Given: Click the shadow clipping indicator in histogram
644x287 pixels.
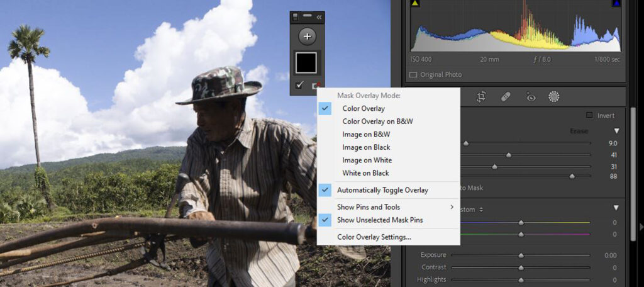Looking at the screenshot, I should click(414, 4).
